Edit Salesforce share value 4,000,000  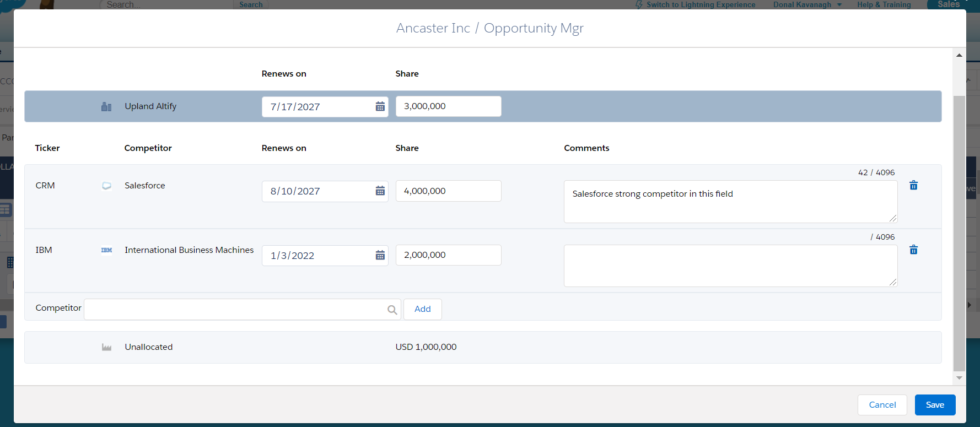click(x=449, y=191)
